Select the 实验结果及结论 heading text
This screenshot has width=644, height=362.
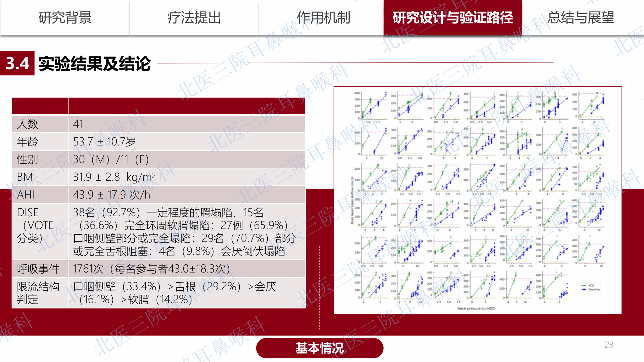pos(94,64)
